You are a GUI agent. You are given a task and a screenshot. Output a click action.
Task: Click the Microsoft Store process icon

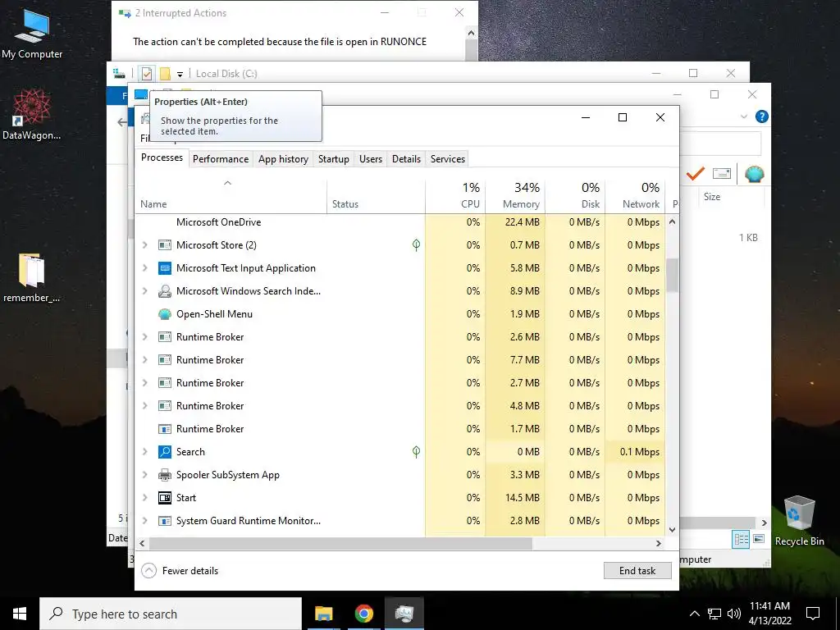pyautogui.click(x=164, y=245)
